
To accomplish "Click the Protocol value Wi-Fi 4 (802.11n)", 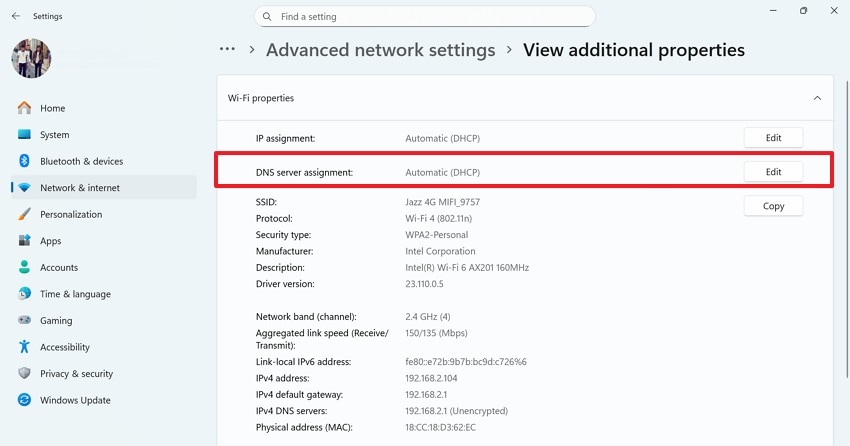I will pos(439,218).
